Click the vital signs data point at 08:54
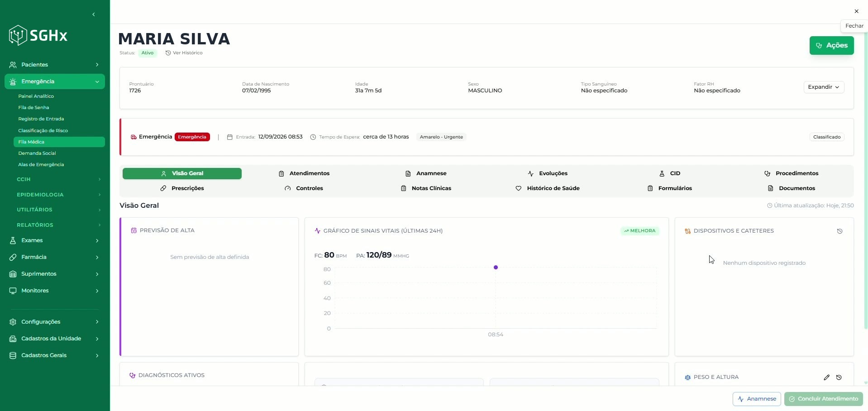 [496, 268]
